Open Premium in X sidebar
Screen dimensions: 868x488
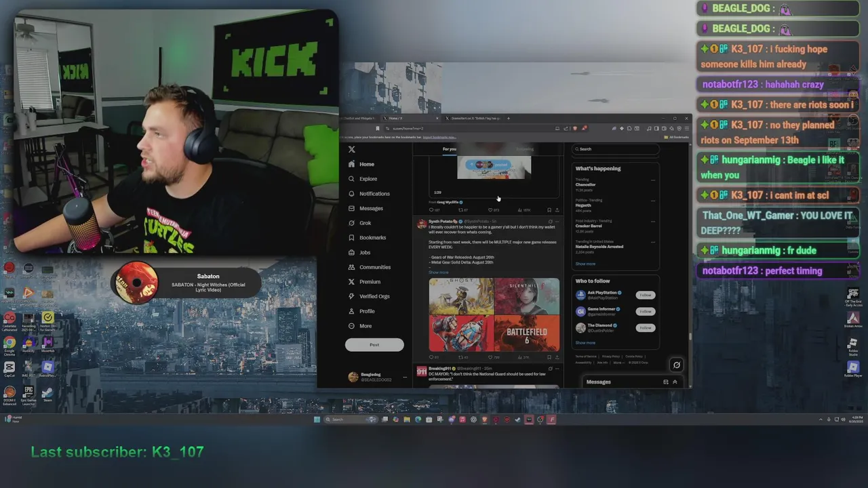[364, 281]
